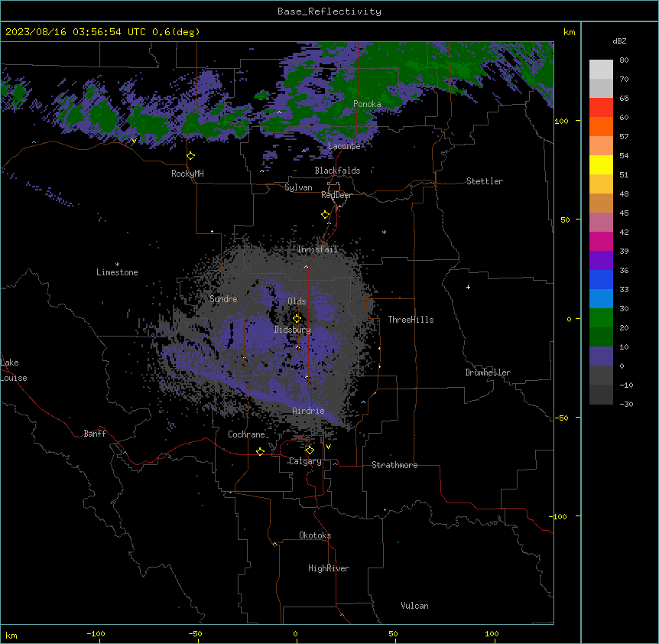Image resolution: width=659 pixels, height=644 pixels.
Task: Click the Stettler city label
Action: pyautogui.click(x=485, y=181)
